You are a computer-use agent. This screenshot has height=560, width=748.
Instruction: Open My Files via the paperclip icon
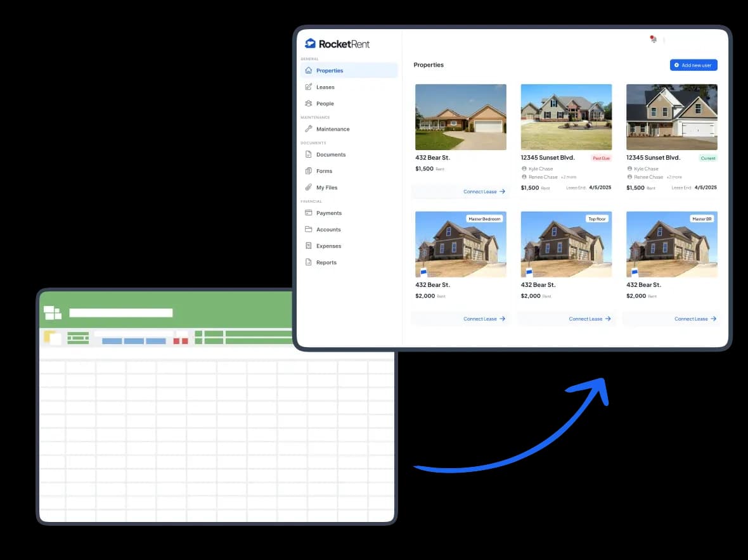(309, 187)
